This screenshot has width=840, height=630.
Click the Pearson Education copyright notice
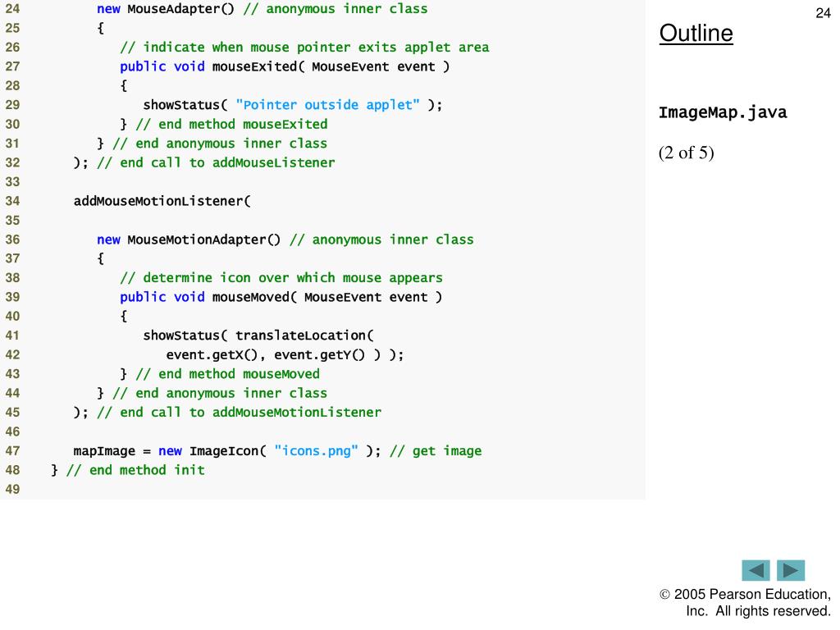coord(745,602)
